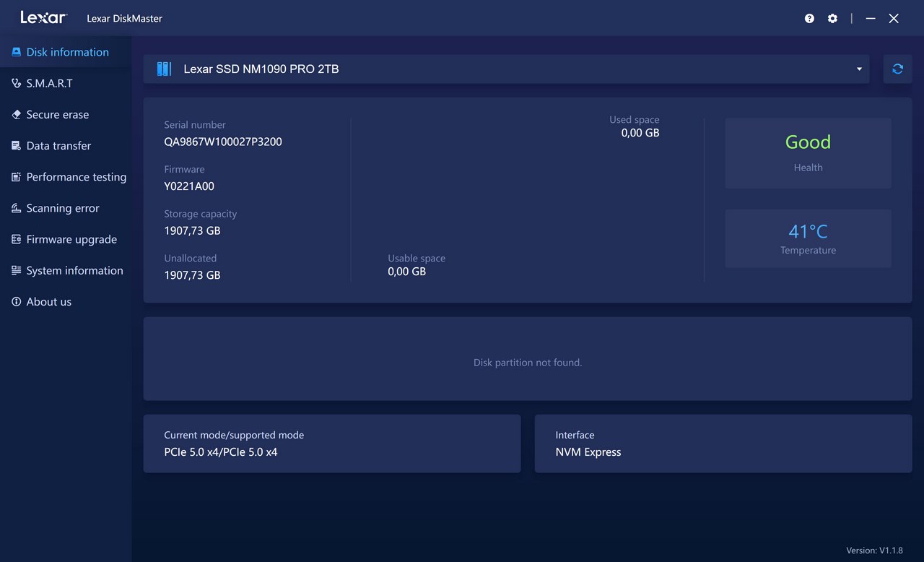Click the System information icon

(x=16, y=270)
